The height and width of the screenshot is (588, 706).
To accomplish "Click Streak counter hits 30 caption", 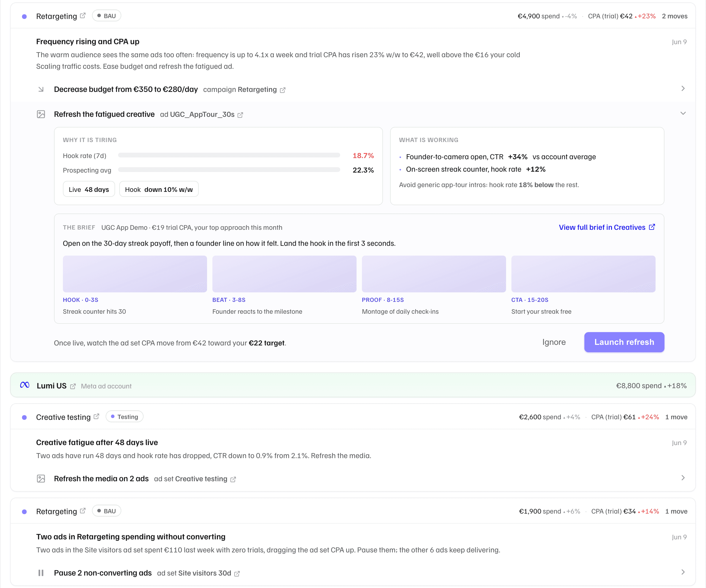I will click(x=94, y=311).
